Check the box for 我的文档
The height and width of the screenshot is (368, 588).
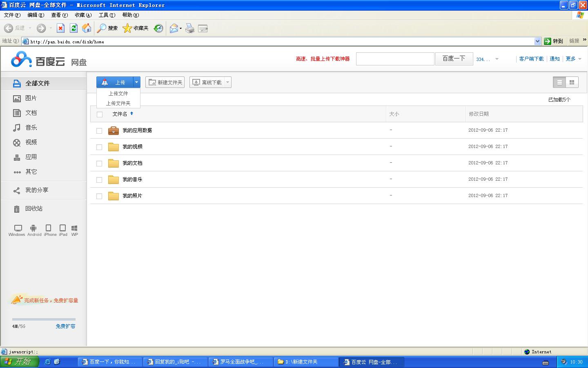tap(99, 164)
